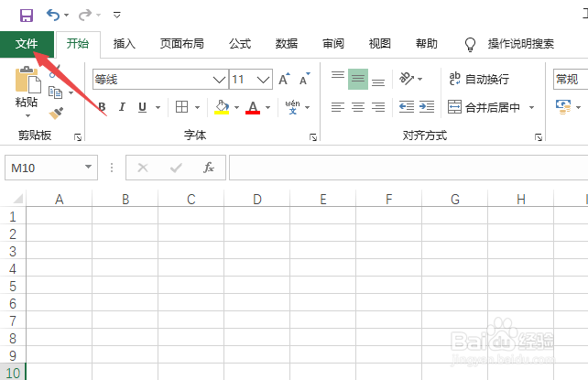Toggle 自动换行 wrap text
The height and width of the screenshot is (380, 588).
pos(479,79)
